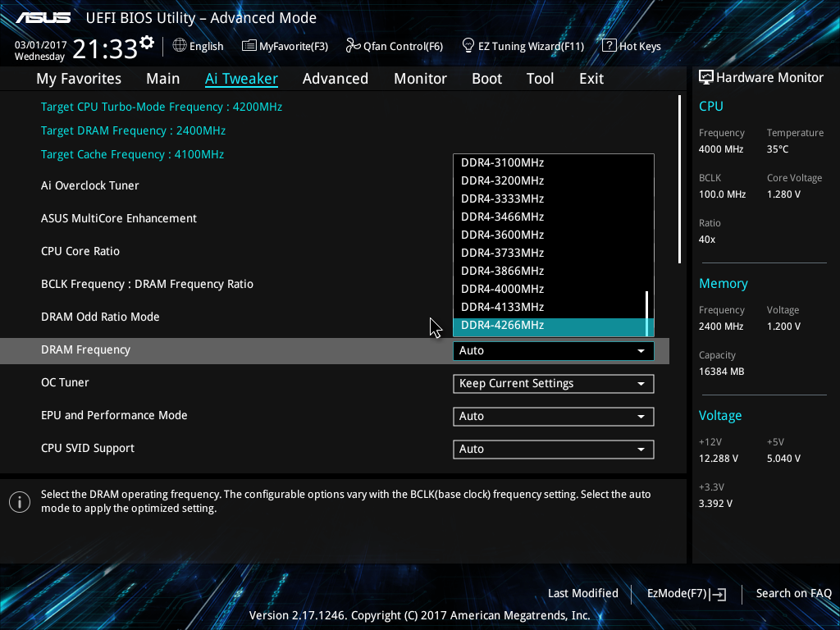Click the CPU SVID Support label
This screenshot has width=840, height=630.
88,449
